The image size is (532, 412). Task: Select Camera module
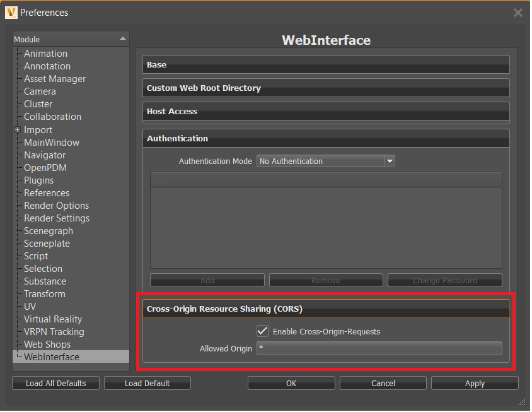tap(40, 91)
